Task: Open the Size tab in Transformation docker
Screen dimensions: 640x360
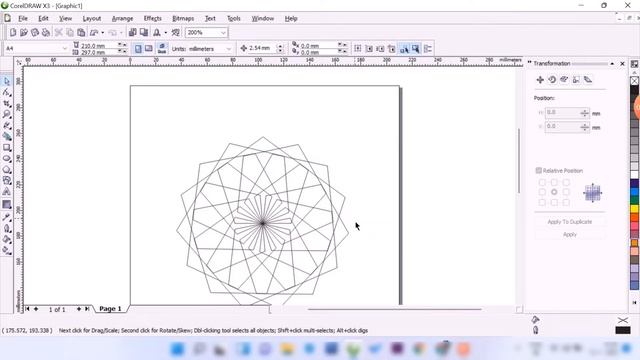Action: click(x=576, y=80)
